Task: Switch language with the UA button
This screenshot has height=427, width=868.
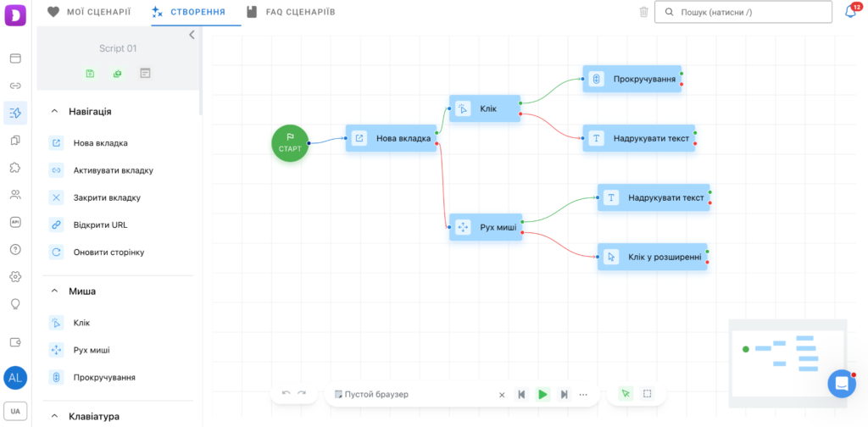Action: [x=15, y=411]
